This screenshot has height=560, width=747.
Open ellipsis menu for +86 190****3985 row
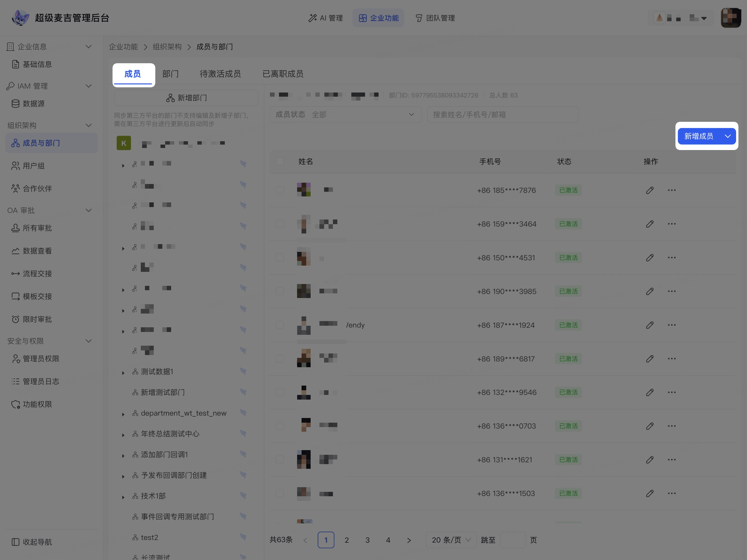[x=672, y=291]
